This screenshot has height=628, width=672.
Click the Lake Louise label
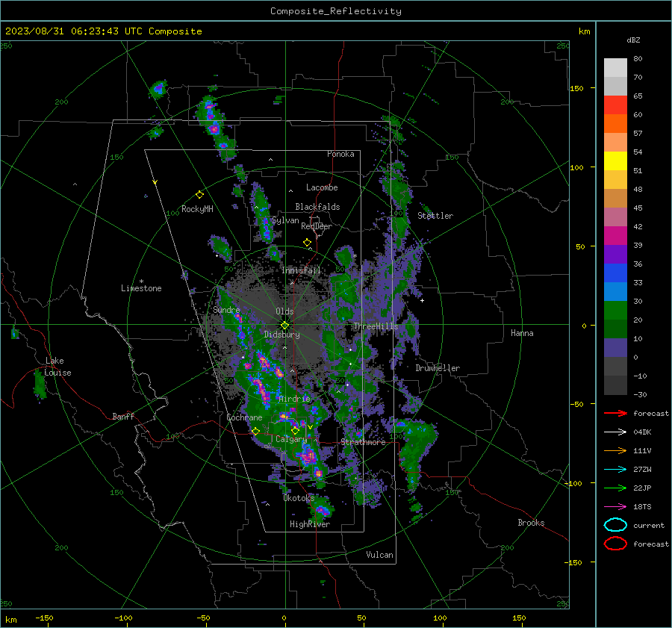pyautogui.click(x=57, y=367)
